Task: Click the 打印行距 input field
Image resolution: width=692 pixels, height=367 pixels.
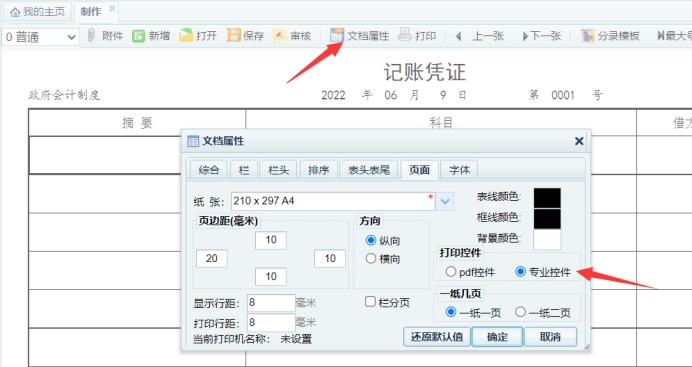Action: (271, 322)
